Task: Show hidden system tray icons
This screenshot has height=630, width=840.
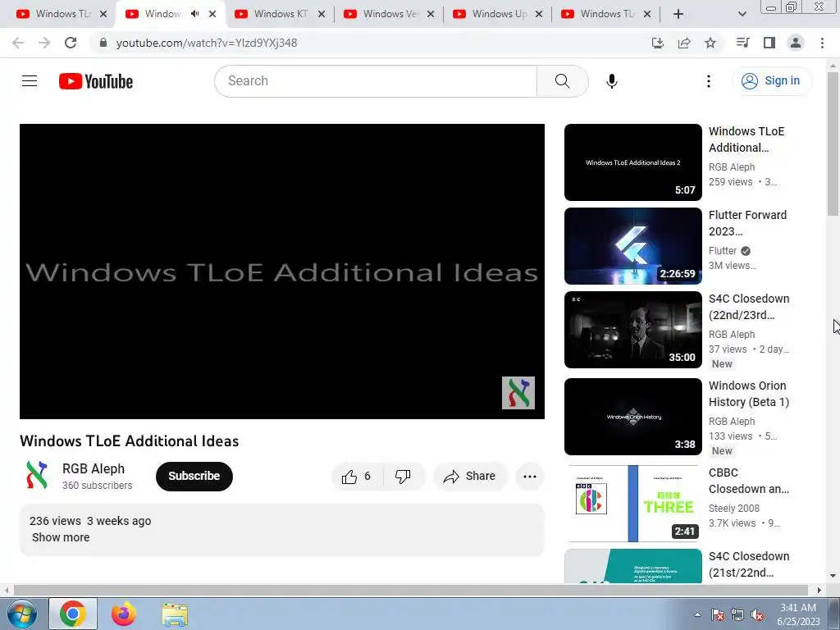Action: point(697,614)
